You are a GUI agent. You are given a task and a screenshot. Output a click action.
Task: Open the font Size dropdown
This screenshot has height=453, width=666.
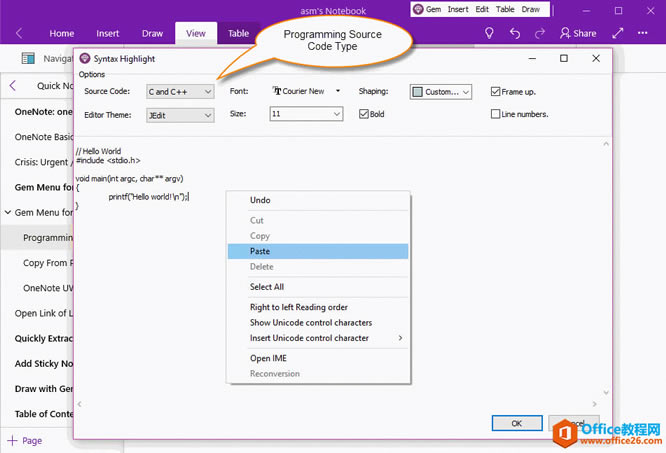point(306,115)
